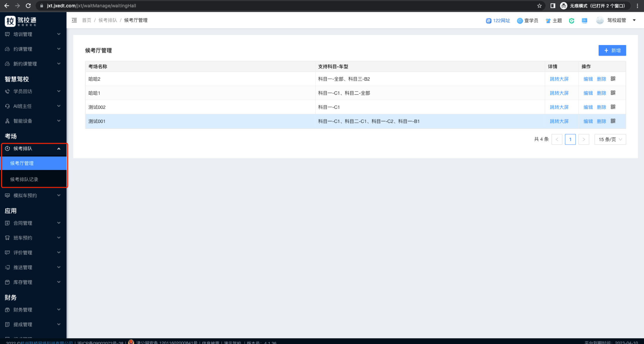Screen dimensions: 644x344
Task: Click cell text 科目一-全部、科目三-B2
Action: (344, 79)
